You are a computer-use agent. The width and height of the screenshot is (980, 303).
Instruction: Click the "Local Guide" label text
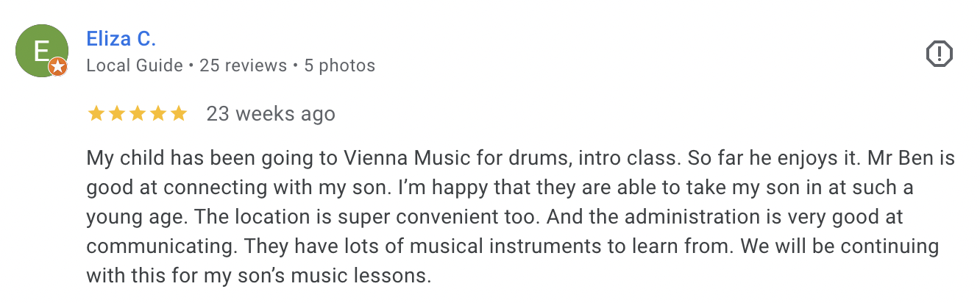[x=135, y=65]
